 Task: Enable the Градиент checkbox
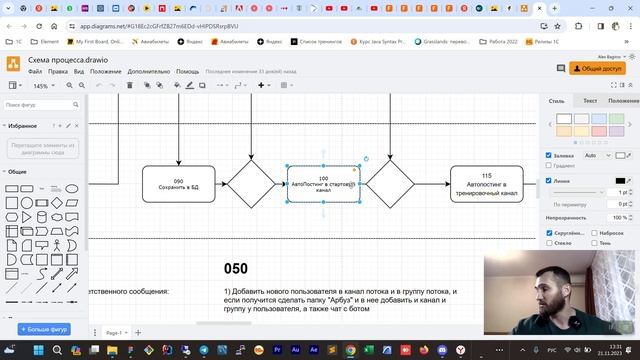[x=549, y=165]
